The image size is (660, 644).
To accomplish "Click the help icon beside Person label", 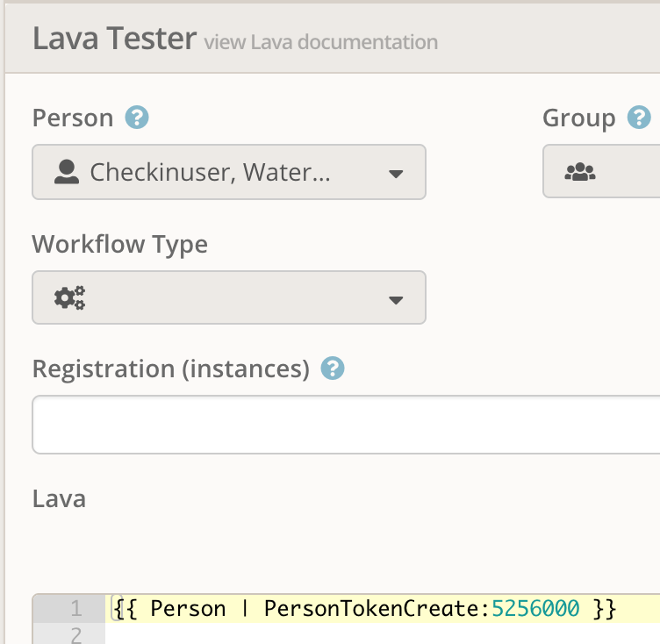I will click(137, 118).
